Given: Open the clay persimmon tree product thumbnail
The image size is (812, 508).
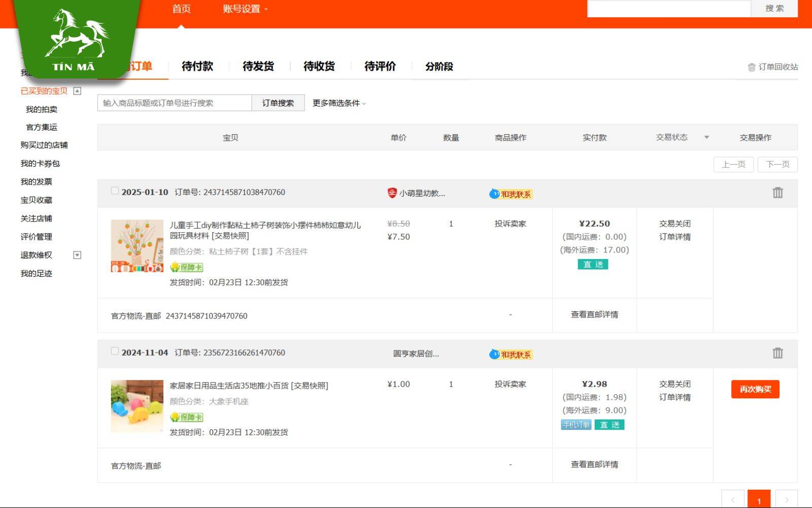Looking at the screenshot, I should [137, 246].
